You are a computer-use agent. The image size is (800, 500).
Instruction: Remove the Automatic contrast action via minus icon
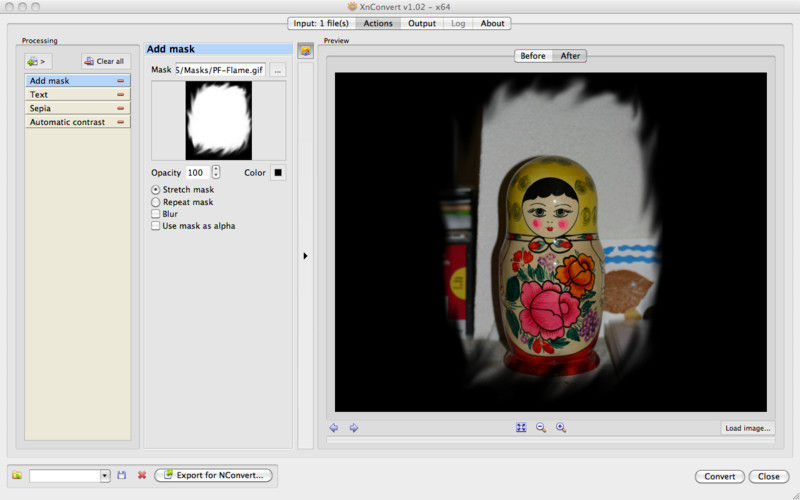(121, 122)
